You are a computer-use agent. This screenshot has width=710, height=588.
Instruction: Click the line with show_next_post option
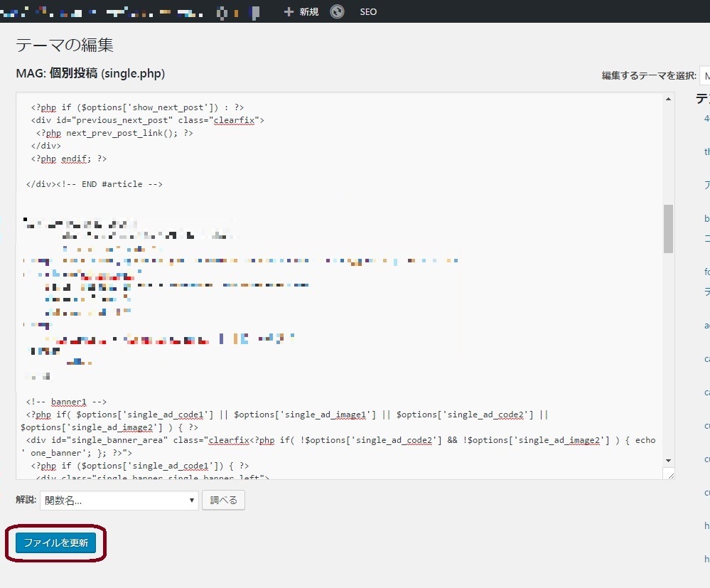(x=137, y=107)
